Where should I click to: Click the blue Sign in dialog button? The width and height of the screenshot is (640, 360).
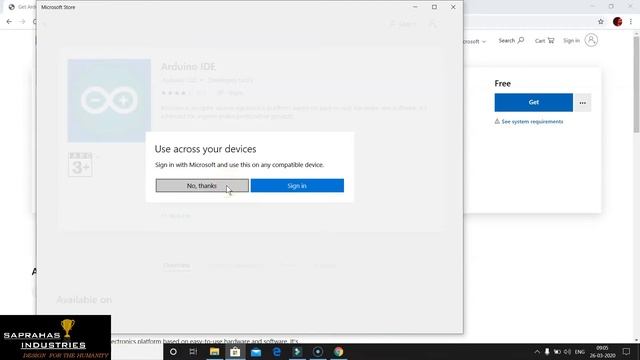297,186
